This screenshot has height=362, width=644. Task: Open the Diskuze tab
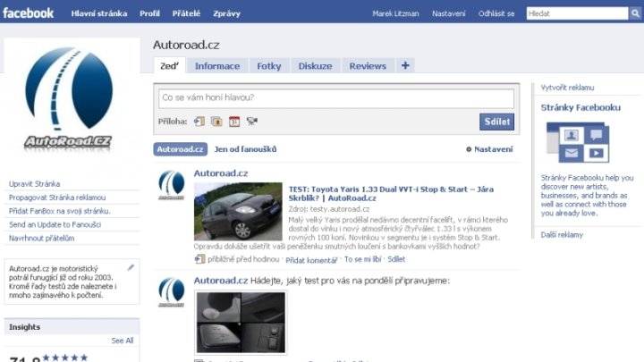pyautogui.click(x=315, y=66)
